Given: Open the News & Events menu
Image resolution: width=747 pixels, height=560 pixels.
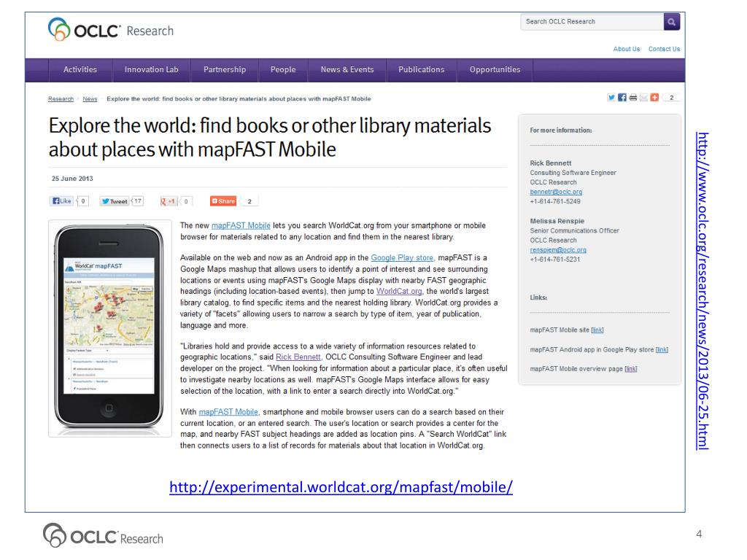Looking at the screenshot, I should point(347,69).
